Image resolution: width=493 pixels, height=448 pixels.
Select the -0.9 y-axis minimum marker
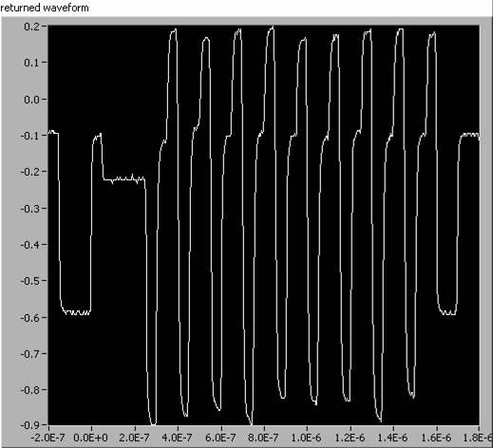pyautogui.click(x=30, y=425)
